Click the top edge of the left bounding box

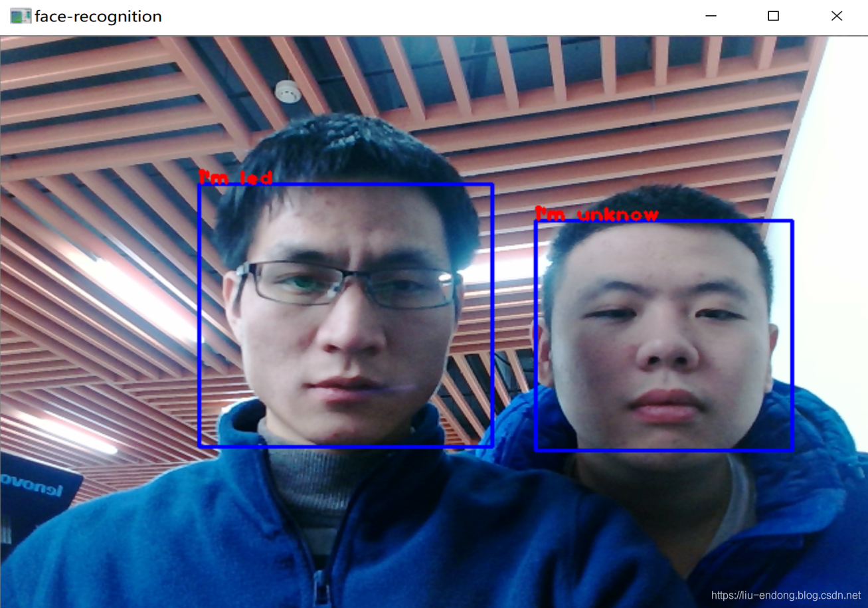(345, 184)
